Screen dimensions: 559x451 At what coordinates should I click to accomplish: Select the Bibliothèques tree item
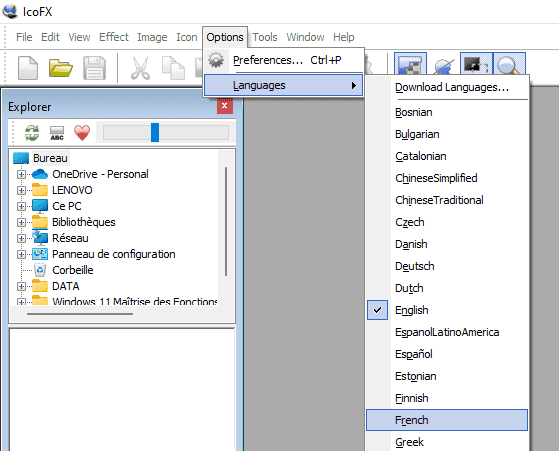(x=84, y=222)
